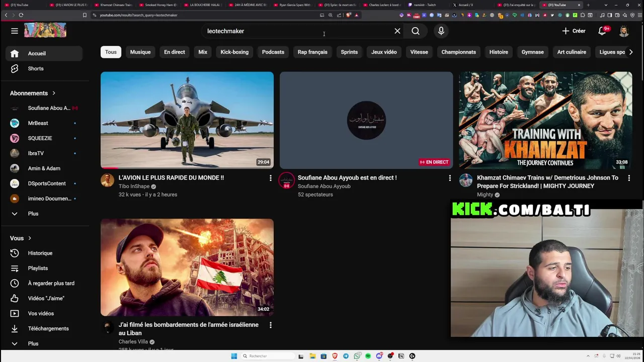Go to Accueil in the sidebar
The image size is (644, 362).
click(x=44, y=53)
